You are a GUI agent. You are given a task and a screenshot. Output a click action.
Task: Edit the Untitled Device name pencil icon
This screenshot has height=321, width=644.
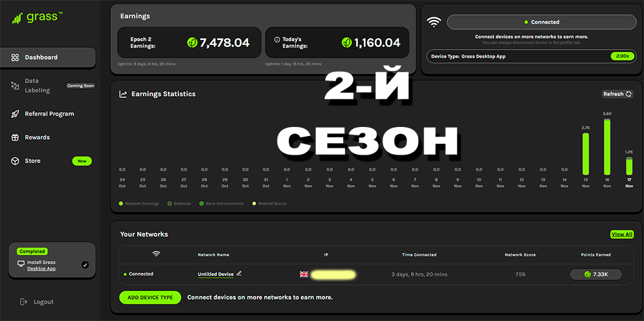239,273
